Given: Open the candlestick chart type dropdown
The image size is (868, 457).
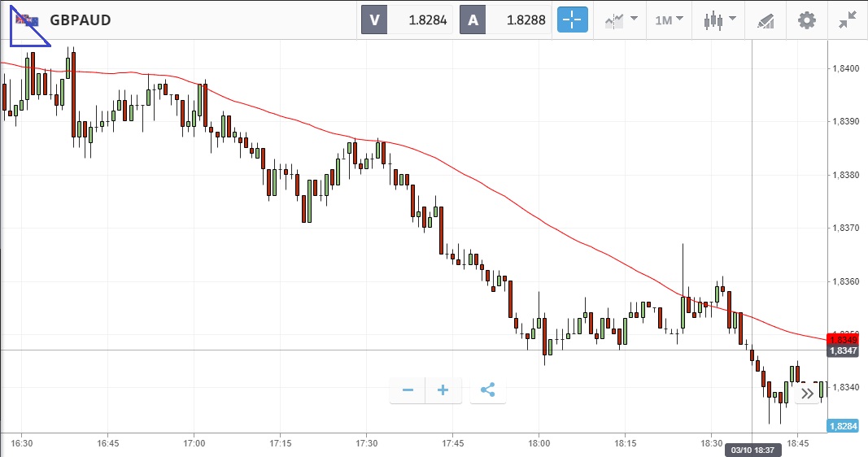Looking at the screenshot, I should pos(720,20).
